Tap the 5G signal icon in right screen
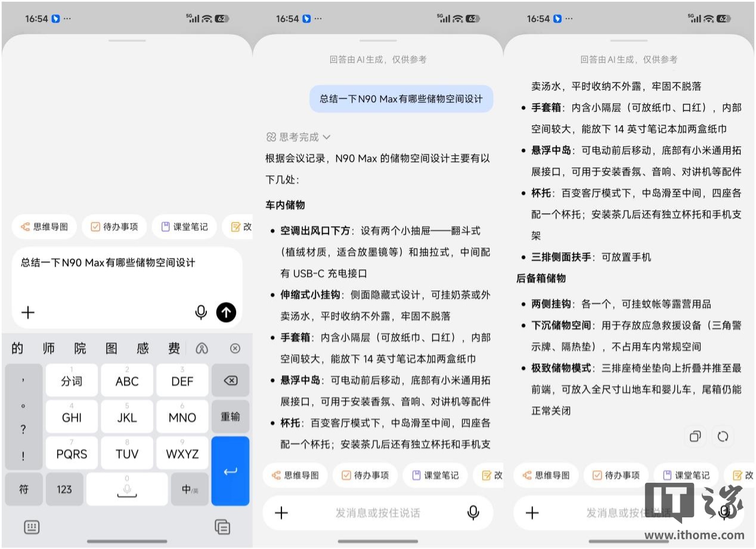The width and height of the screenshot is (756, 549). (x=694, y=18)
